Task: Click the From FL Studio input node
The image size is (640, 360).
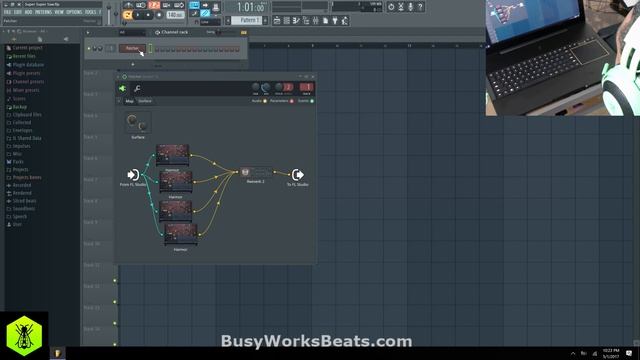Action: tap(133, 175)
